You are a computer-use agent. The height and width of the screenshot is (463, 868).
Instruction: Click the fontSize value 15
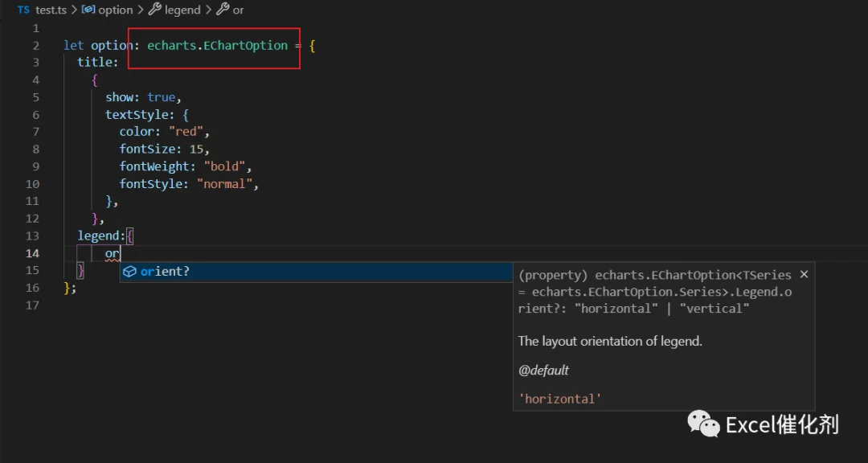pos(197,149)
